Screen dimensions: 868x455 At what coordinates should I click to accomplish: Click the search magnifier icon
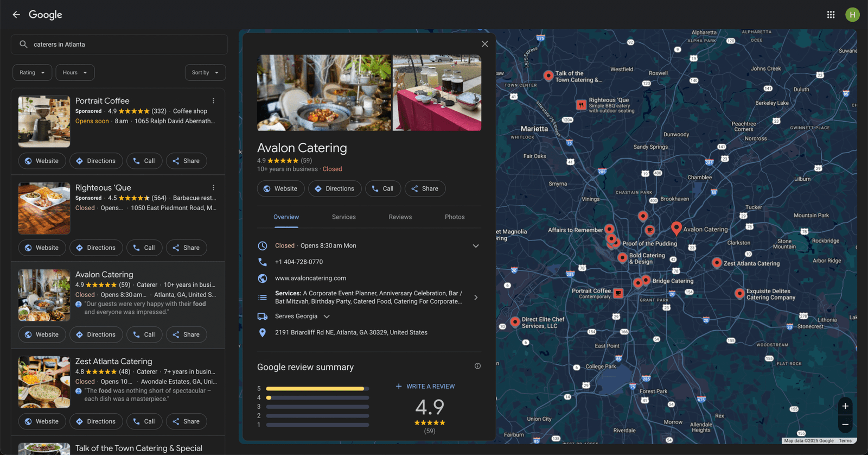click(x=23, y=45)
